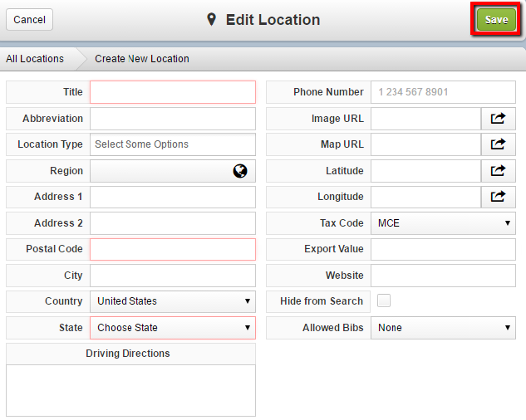Click into the Export Value field

(443, 249)
